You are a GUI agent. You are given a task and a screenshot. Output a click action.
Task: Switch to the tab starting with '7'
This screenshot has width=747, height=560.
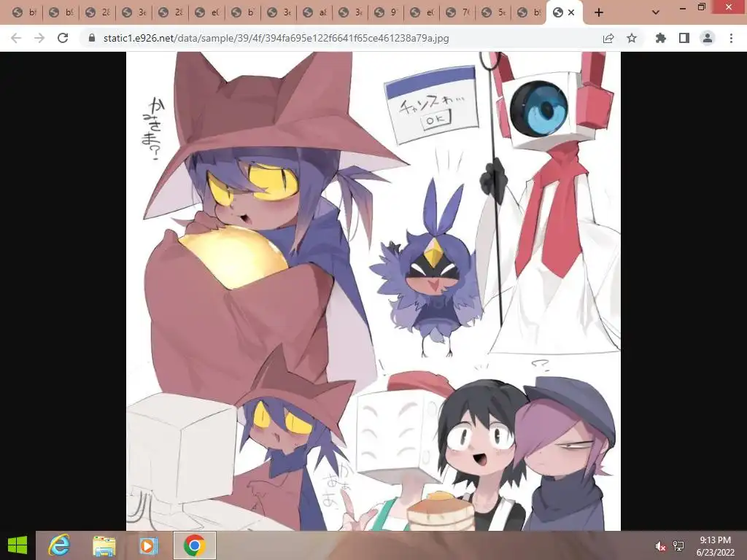pyautogui.click(x=457, y=13)
